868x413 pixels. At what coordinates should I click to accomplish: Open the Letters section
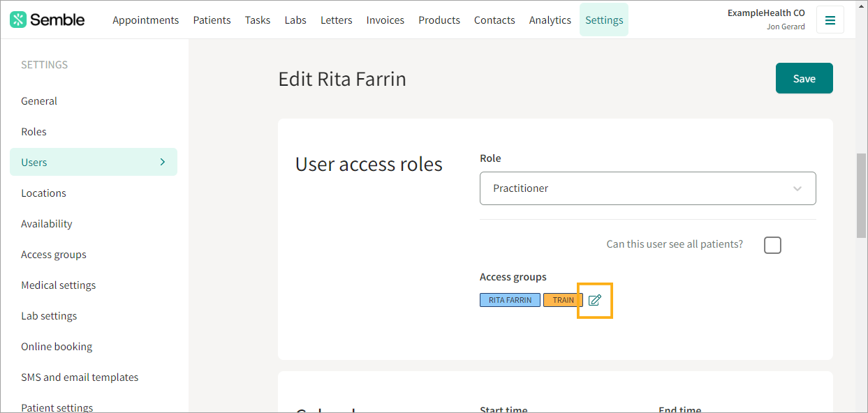[x=337, y=20]
